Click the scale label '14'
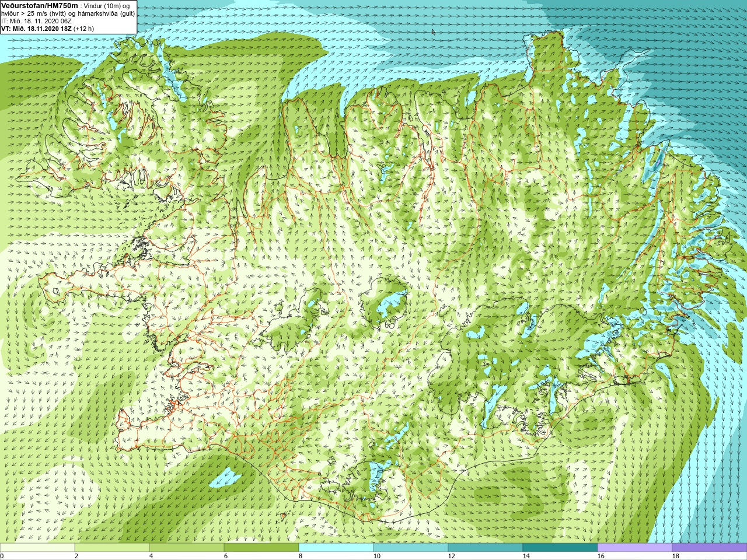 (x=526, y=556)
